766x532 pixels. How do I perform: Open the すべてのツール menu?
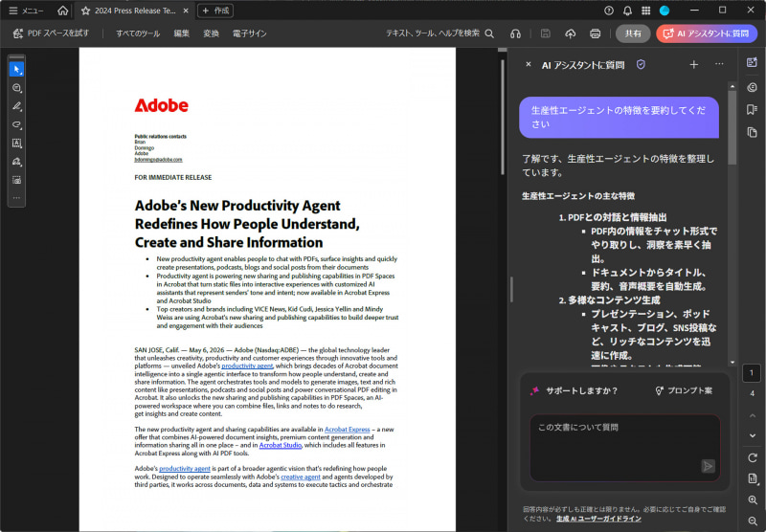[138, 33]
